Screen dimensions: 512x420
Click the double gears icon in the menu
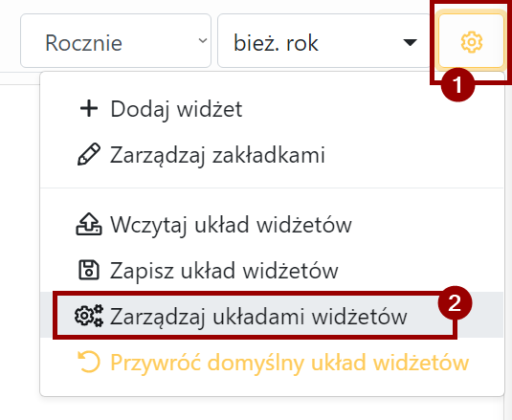pyautogui.click(x=89, y=316)
